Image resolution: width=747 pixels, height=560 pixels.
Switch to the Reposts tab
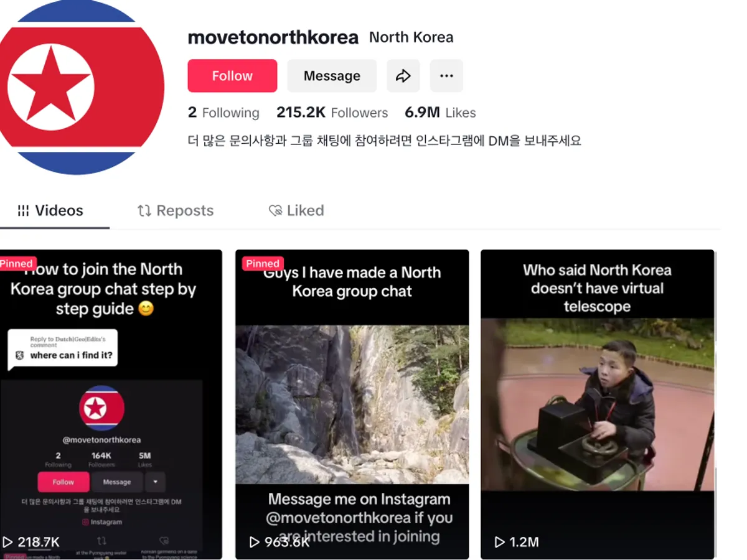click(176, 211)
